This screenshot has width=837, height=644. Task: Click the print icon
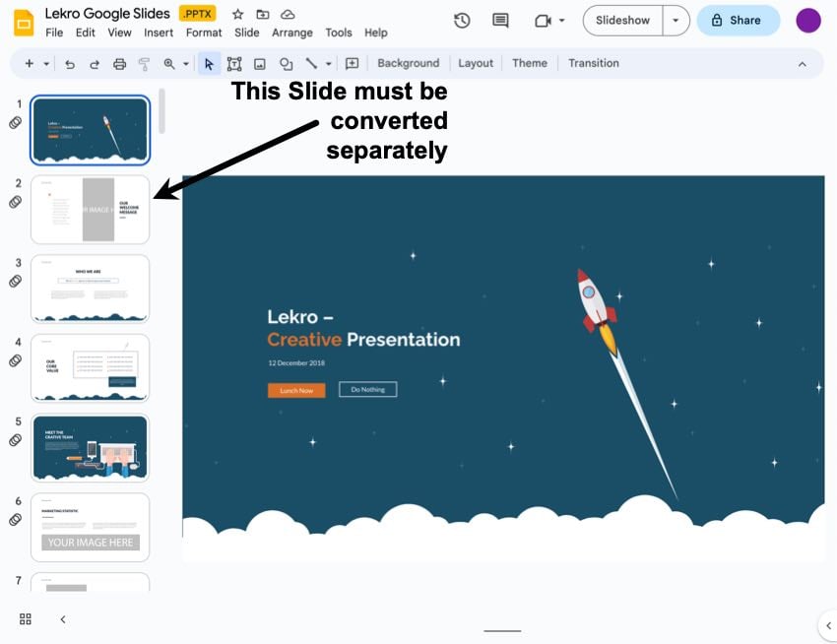(x=120, y=64)
